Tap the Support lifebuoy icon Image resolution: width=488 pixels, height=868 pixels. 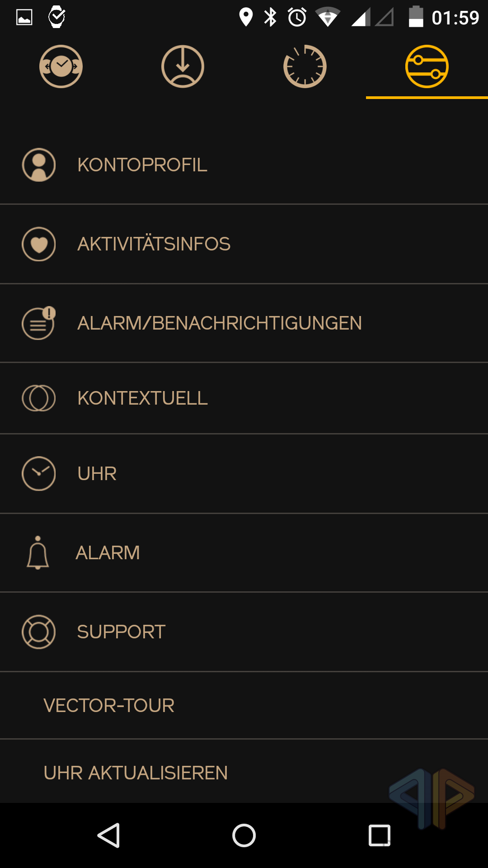[x=39, y=632]
